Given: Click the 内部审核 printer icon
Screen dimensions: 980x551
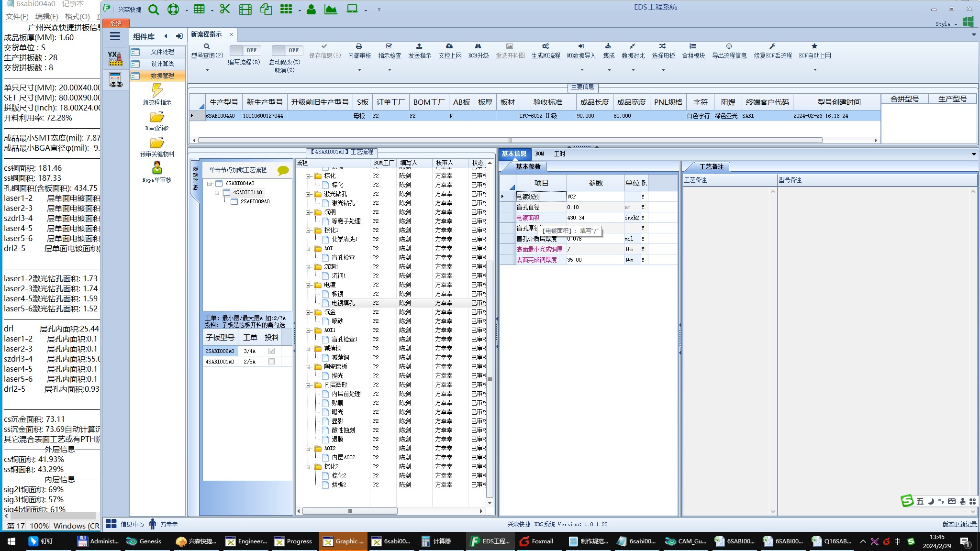Looking at the screenshot, I should (359, 46).
